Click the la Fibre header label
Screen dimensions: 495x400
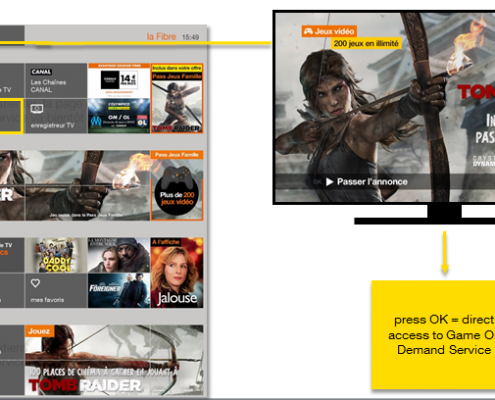coord(161,37)
